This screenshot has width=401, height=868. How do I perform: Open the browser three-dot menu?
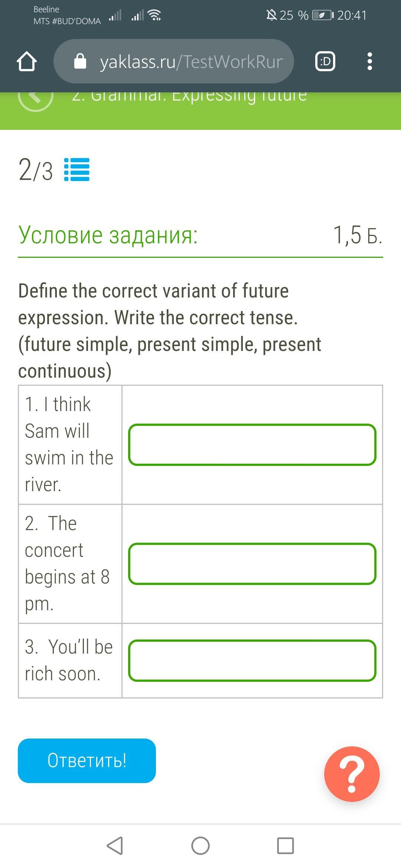[x=369, y=61]
